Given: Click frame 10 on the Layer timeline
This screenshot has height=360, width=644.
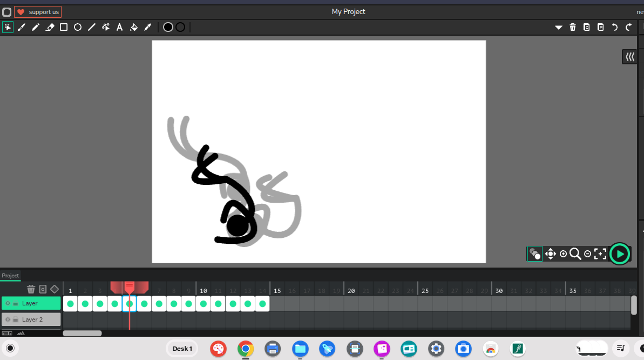Looking at the screenshot, I should 203,304.
